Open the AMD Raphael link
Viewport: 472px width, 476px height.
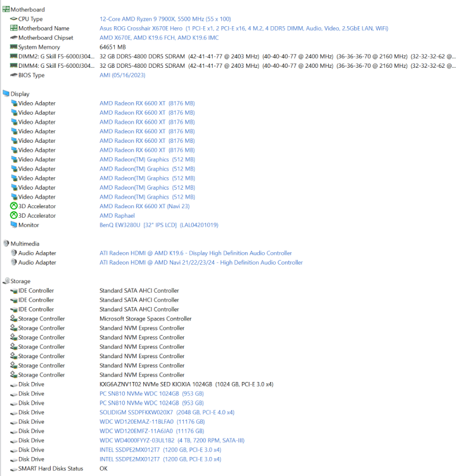point(117,215)
